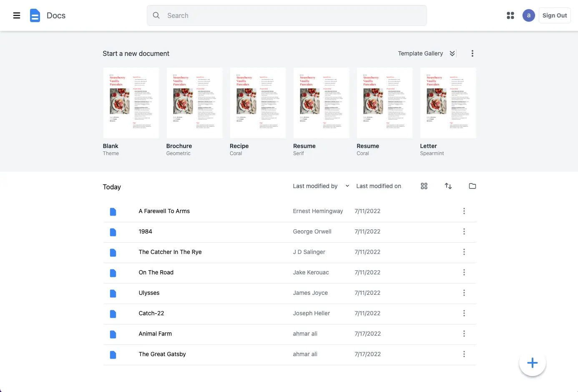Open document titled Ulysses
Screen dimensions: 578x392
point(149,293)
